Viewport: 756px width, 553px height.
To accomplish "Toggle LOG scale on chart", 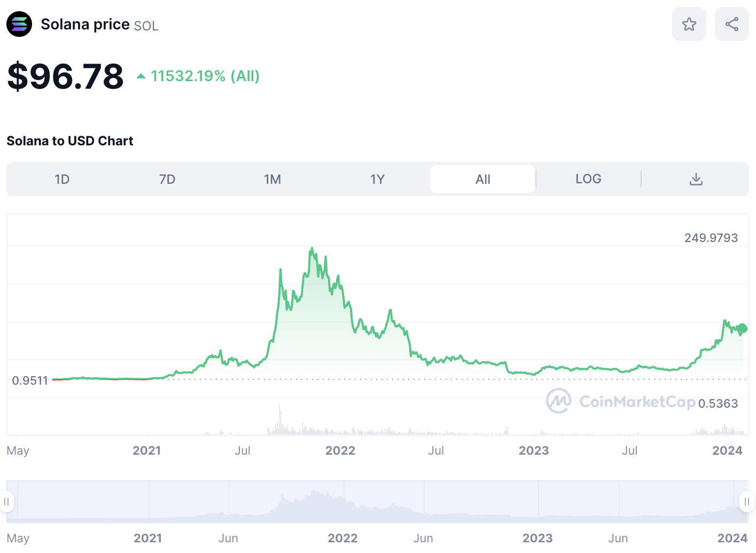I will pyautogui.click(x=588, y=179).
